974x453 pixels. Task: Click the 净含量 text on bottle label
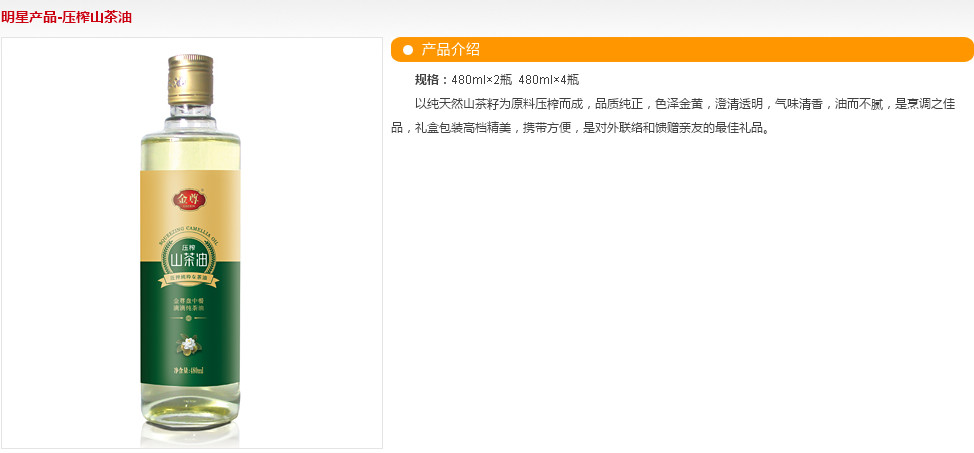[x=189, y=371]
